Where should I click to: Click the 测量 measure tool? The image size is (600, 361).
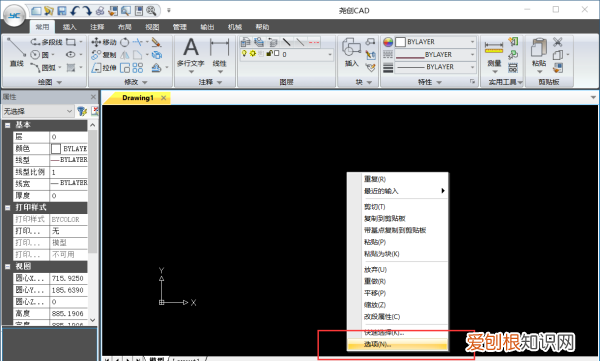[x=494, y=54]
